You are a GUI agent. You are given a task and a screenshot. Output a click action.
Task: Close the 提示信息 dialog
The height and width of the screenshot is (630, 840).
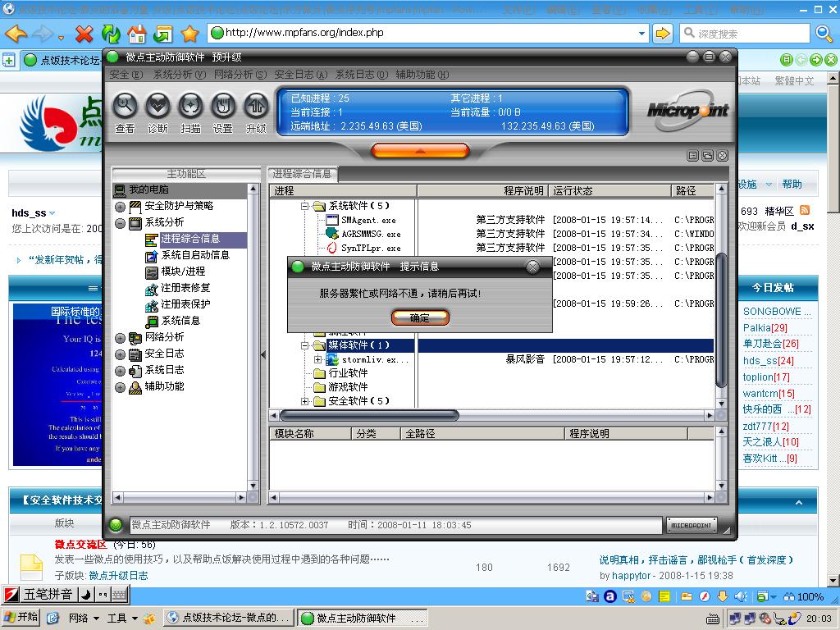[532, 267]
